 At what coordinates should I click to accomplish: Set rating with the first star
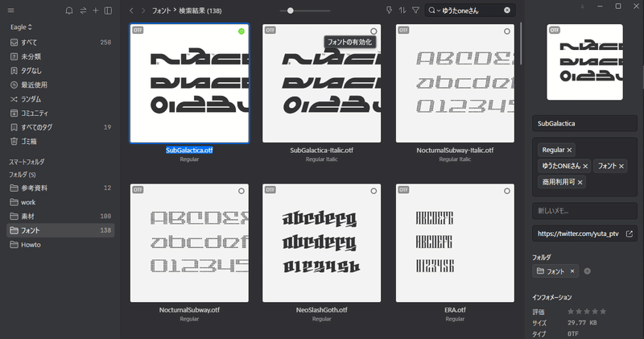pyautogui.click(x=571, y=312)
